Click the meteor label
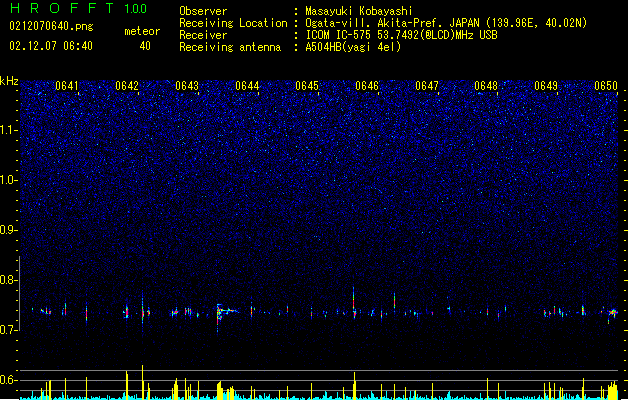Image resolution: width=629 pixels, height=400 pixels. [x=142, y=31]
